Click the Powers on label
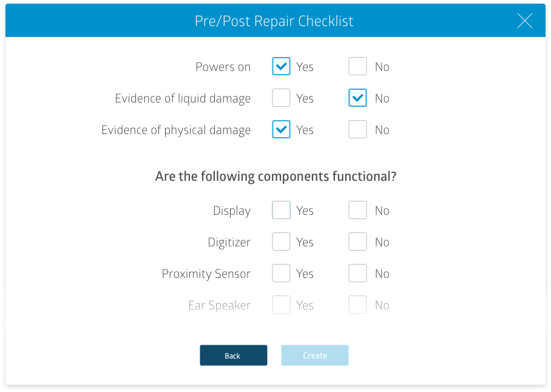Screen dimensions: 551x392 click(223, 67)
